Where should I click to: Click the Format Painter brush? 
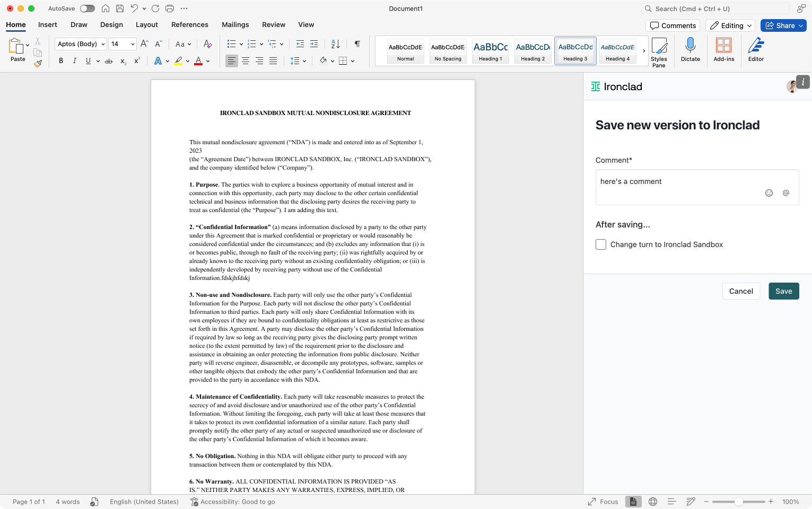tap(38, 64)
